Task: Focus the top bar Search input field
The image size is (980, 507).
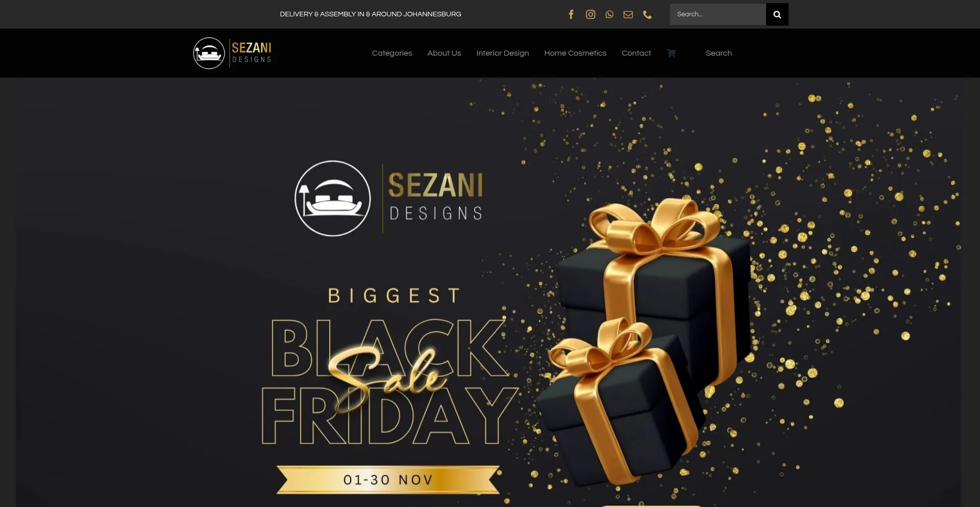Action: coord(718,14)
